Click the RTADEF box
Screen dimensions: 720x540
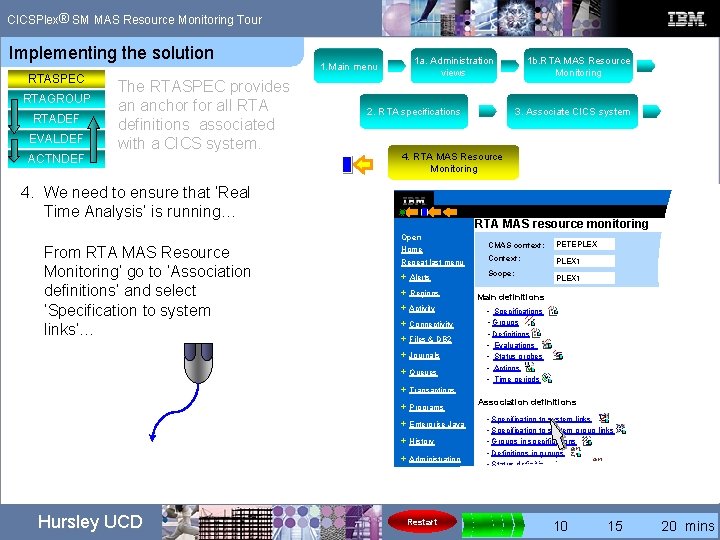pos(56,119)
